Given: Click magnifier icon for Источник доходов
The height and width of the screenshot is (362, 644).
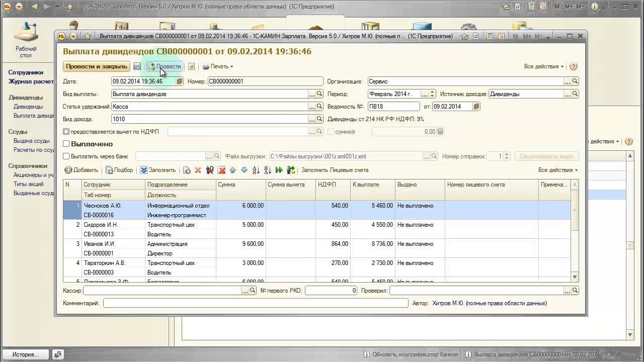Looking at the screenshot, I should pyautogui.click(x=575, y=94).
